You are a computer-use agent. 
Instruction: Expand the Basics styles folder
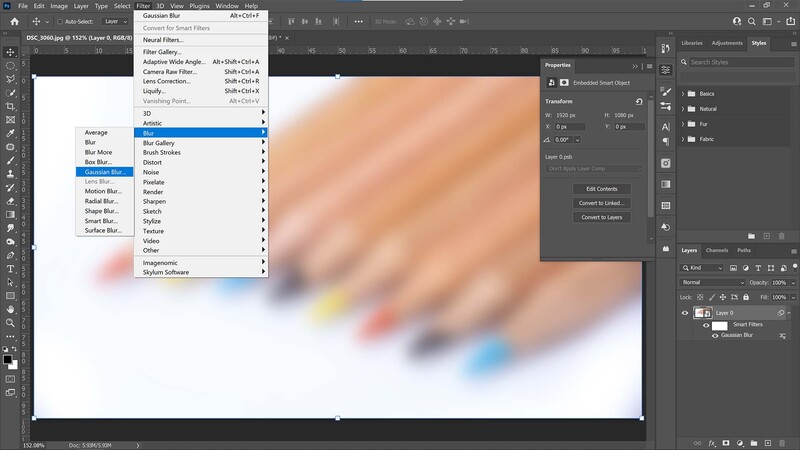(x=683, y=94)
